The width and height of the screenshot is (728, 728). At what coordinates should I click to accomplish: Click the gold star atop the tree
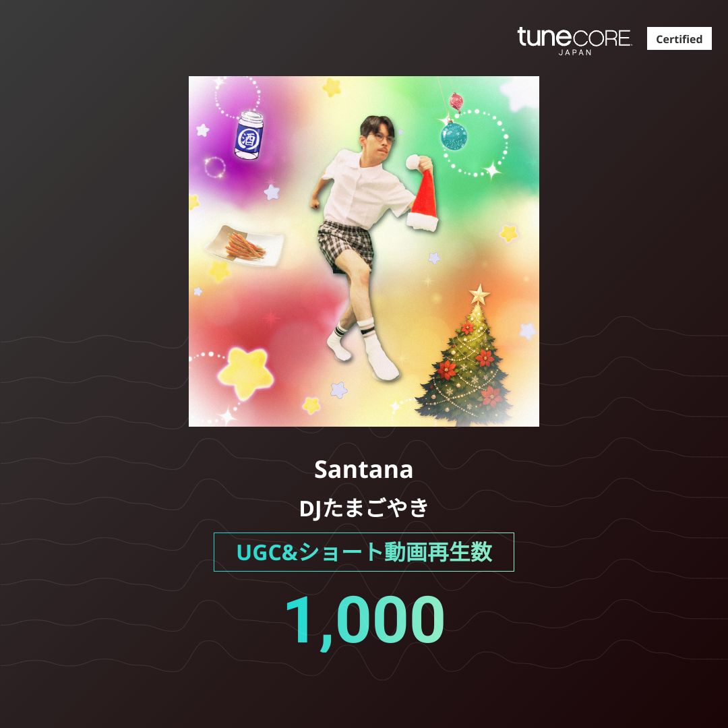point(479,295)
